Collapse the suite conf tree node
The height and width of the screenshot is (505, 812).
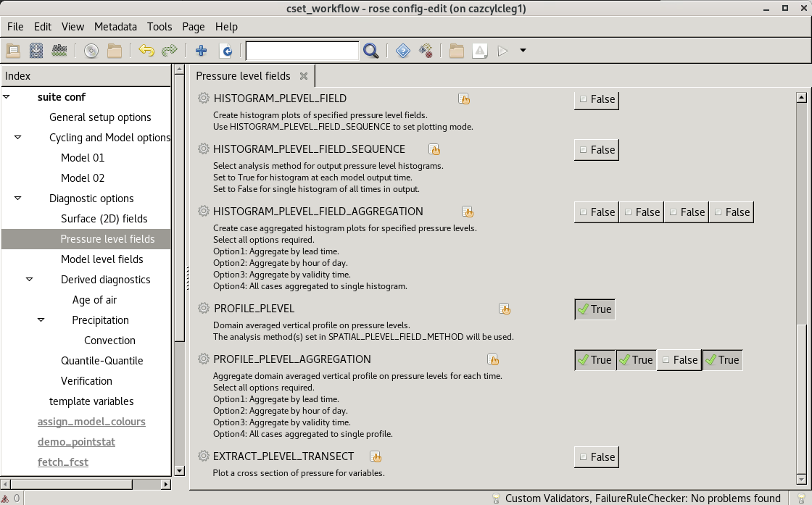(7, 97)
